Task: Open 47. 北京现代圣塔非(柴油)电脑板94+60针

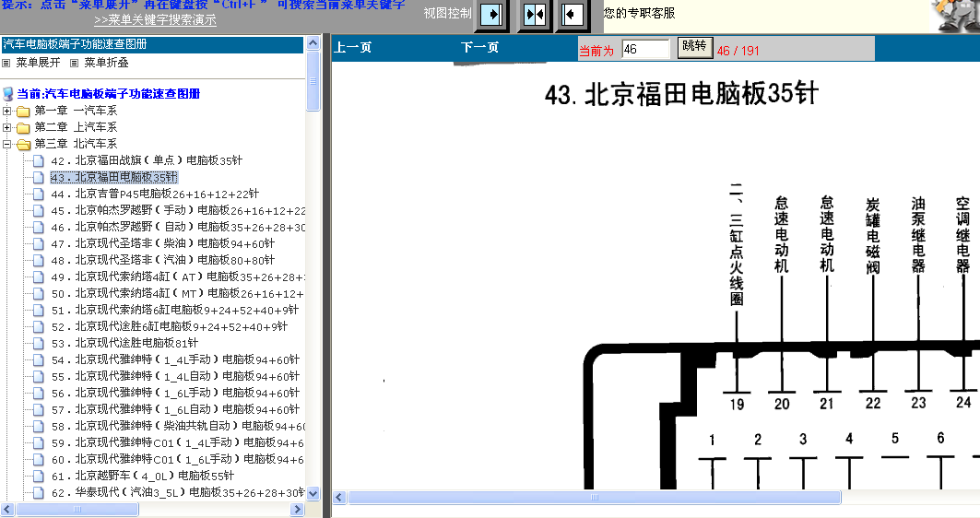Action: tap(162, 243)
